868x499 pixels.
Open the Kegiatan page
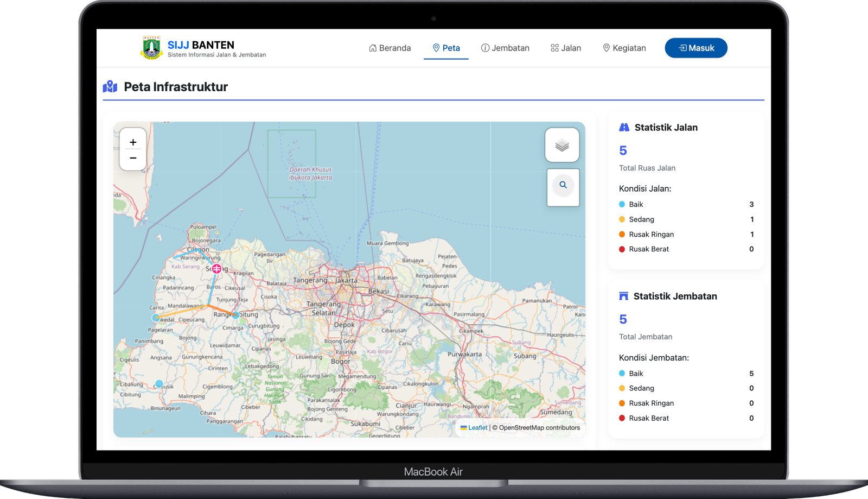click(624, 48)
